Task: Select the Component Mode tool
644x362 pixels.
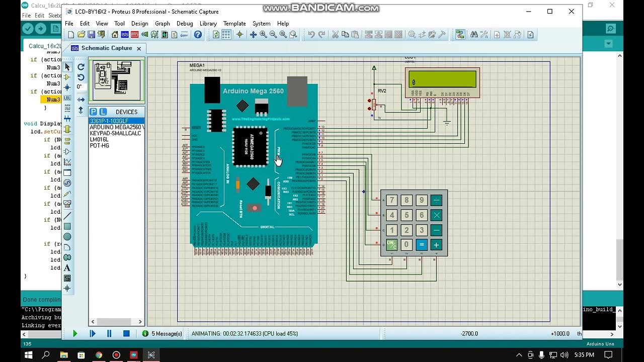Action: pos(67,77)
